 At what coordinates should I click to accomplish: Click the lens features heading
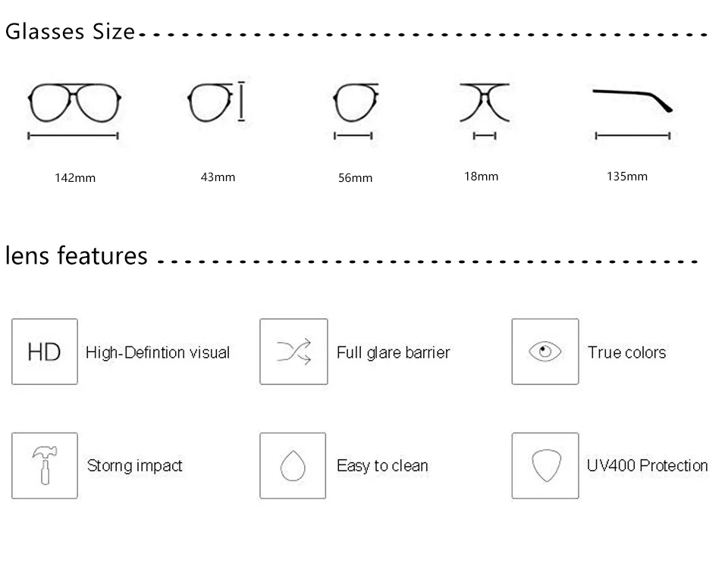tap(77, 255)
